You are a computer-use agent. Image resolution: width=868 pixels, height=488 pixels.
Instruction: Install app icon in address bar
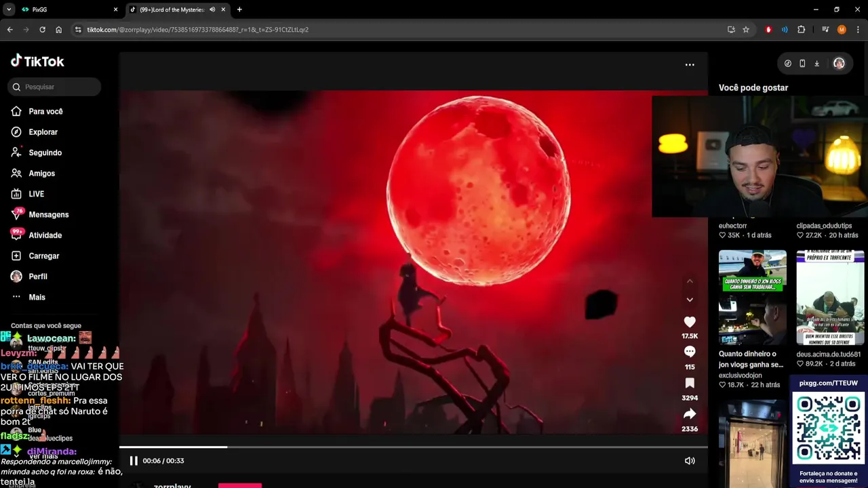click(731, 30)
